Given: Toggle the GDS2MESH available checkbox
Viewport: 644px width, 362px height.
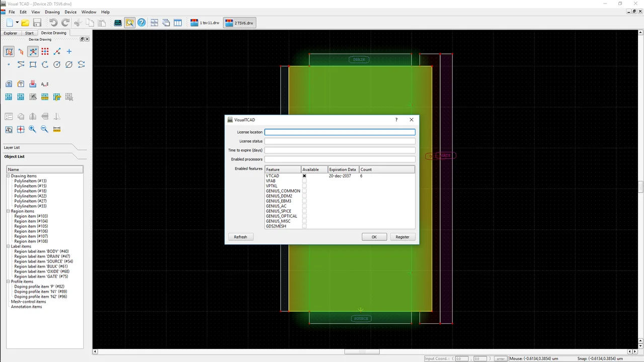Looking at the screenshot, I should (304, 226).
